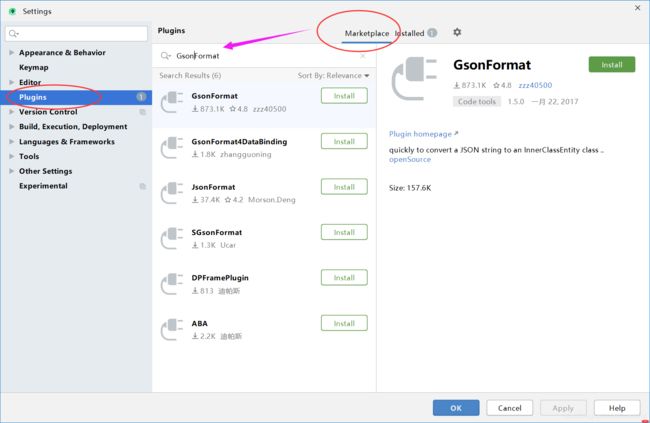The height and width of the screenshot is (423, 650).
Task: Click GsonFormat4DataBinding plugin icon
Action: pyautogui.click(x=172, y=148)
